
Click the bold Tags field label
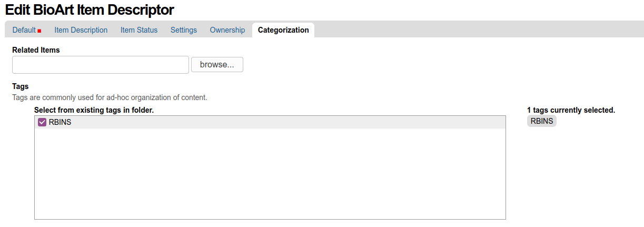coord(20,86)
